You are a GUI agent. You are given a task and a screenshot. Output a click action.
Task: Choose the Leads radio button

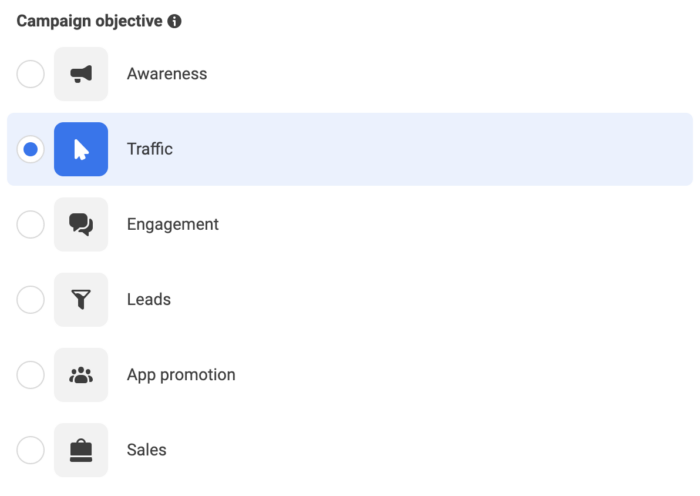pos(30,300)
